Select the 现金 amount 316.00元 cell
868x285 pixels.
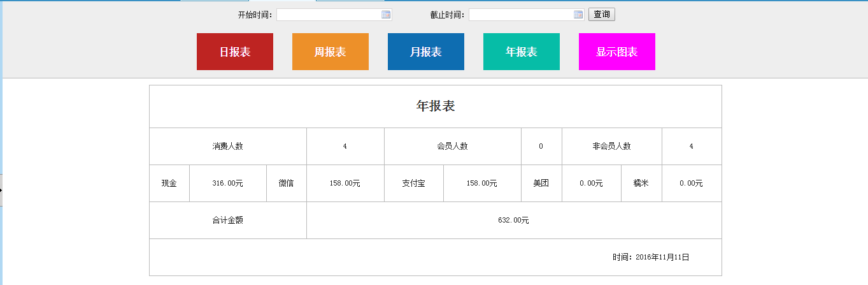pos(228,183)
